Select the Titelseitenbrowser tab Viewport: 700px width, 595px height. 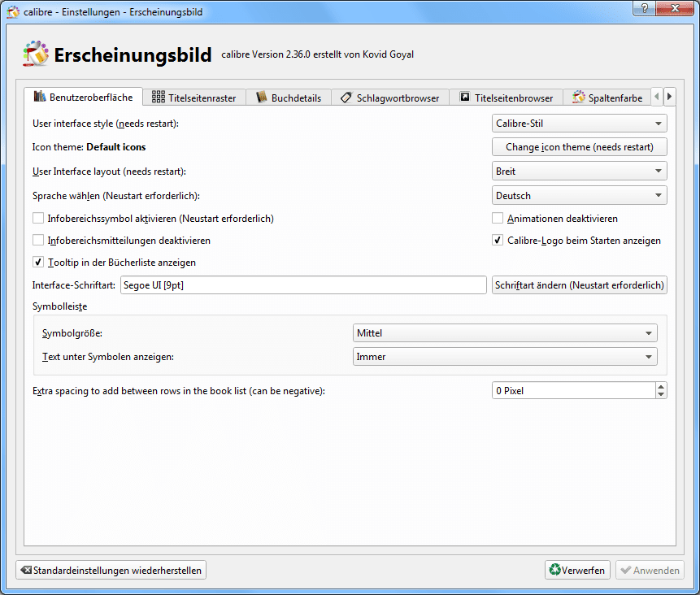tap(506, 98)
